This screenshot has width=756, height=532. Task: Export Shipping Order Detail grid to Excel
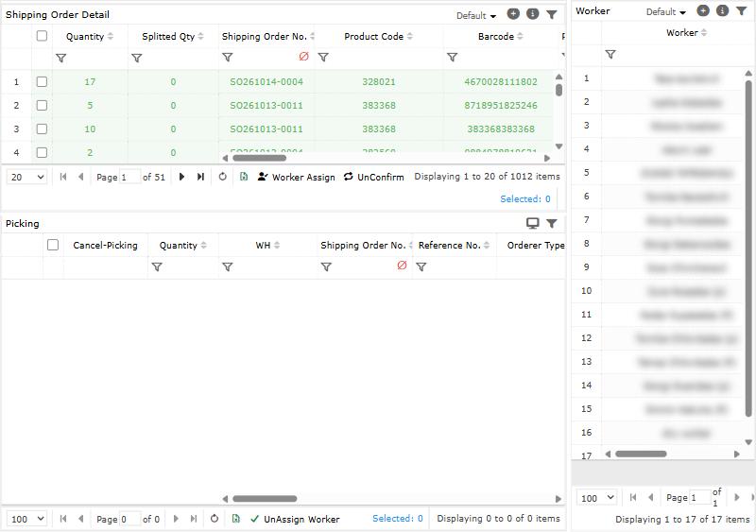244,177
